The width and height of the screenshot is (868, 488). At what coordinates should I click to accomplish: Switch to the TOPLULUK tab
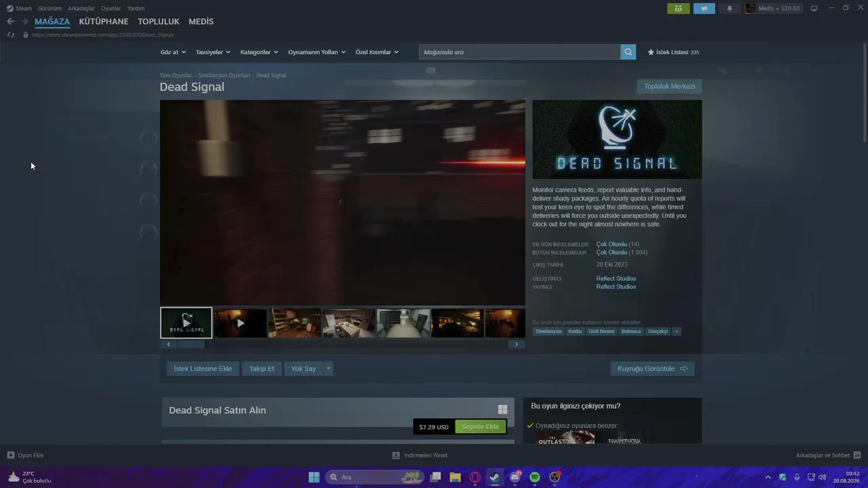click(x=159, y=22)
